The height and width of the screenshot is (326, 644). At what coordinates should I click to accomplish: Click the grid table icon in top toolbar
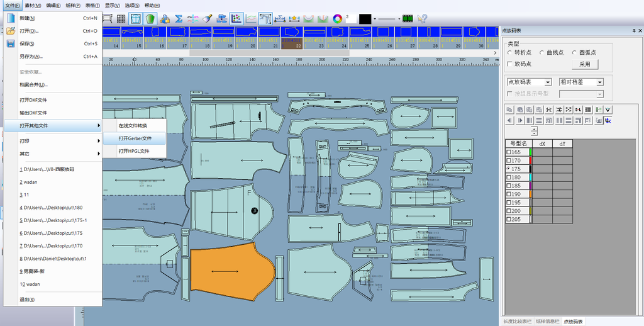(121, 18)
